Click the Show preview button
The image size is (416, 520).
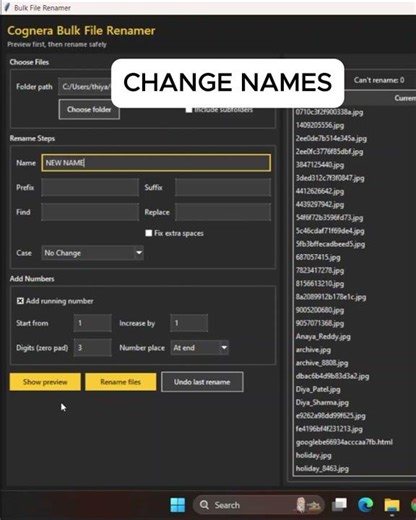point(45,382)
